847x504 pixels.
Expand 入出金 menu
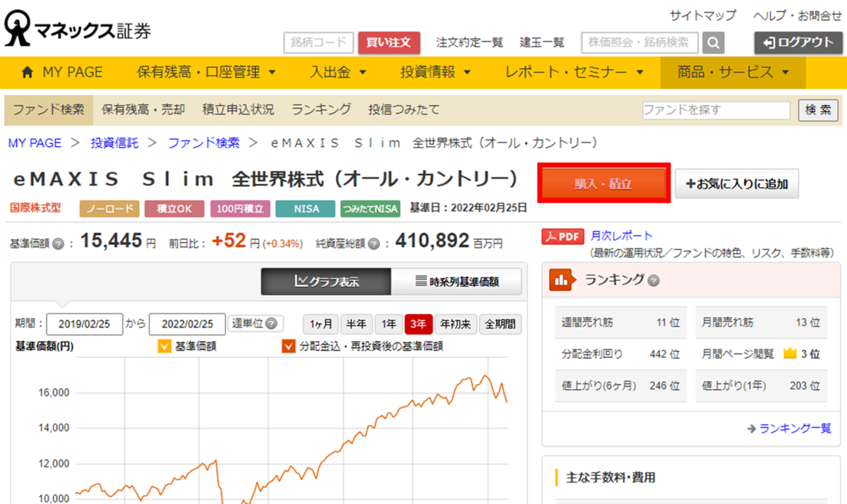338,72
